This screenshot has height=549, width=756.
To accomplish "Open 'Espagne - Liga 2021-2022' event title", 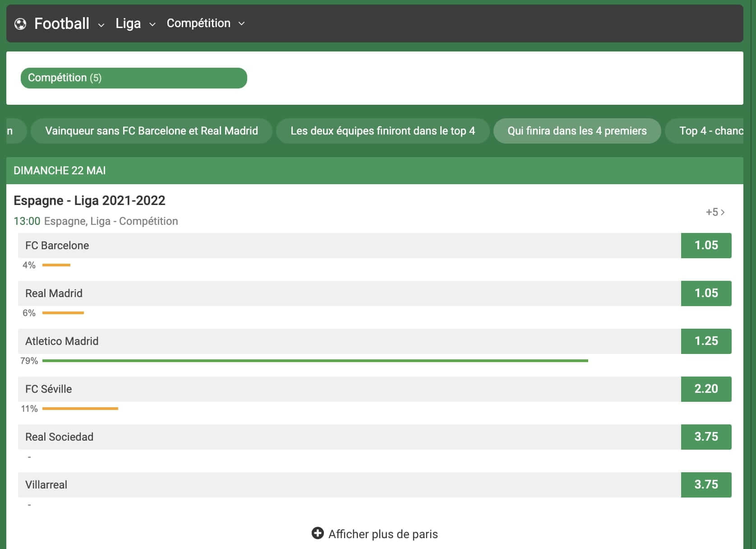I will (x=89, y=200).
